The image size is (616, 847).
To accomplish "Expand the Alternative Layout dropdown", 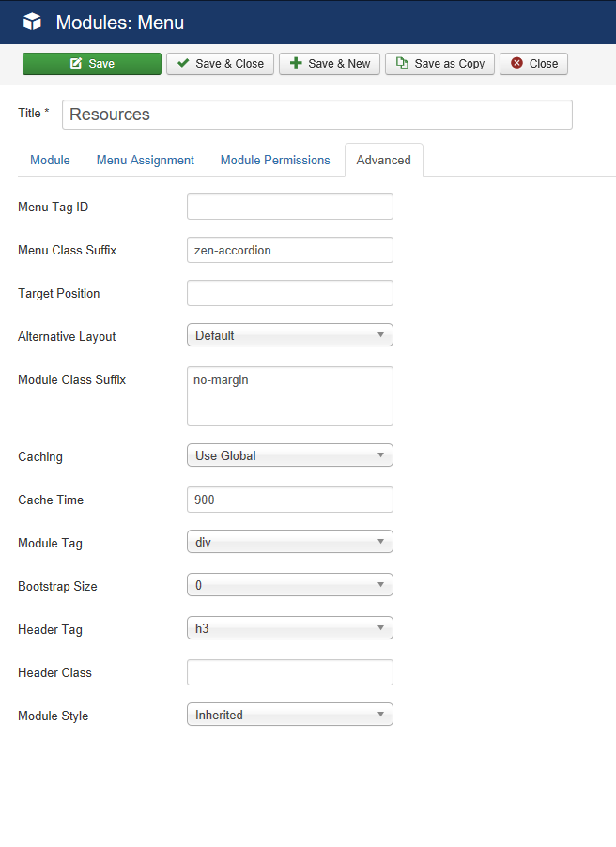I will coord(290,335).
